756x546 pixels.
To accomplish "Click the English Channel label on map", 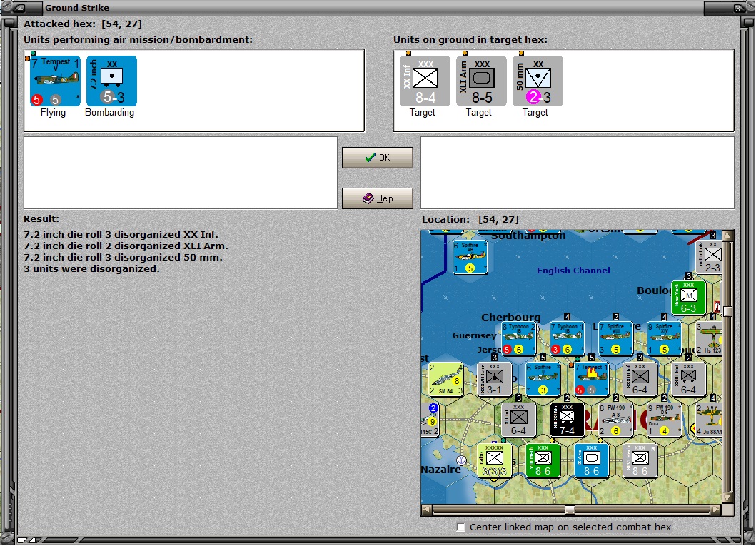I will click(x=574, y=271).
